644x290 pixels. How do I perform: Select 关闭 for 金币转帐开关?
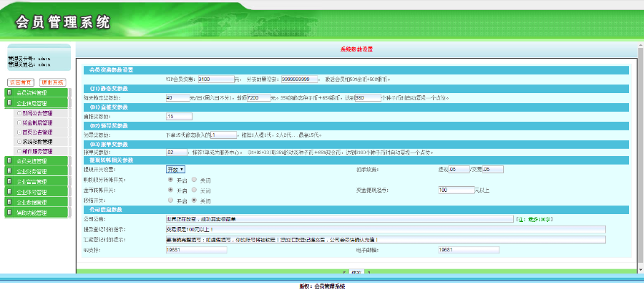click(x=194, y=190)
